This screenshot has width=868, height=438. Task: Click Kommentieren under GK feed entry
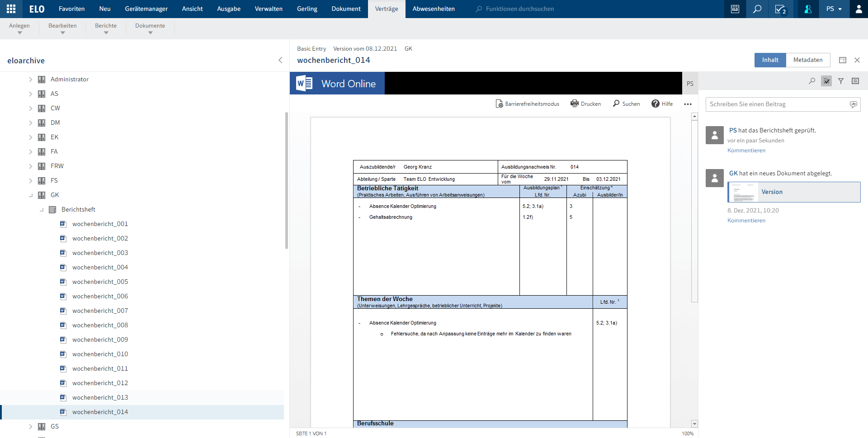point(746,221)
